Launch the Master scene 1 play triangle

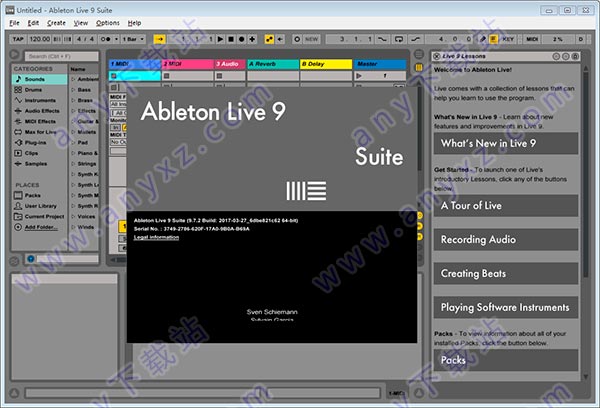[x=359, y=76]
